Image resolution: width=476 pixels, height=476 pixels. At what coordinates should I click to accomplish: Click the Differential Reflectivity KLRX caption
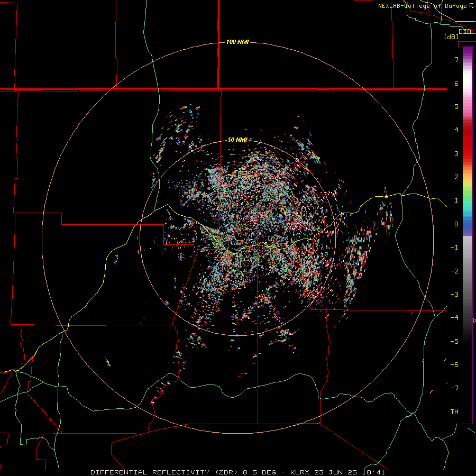pos(237,472)
